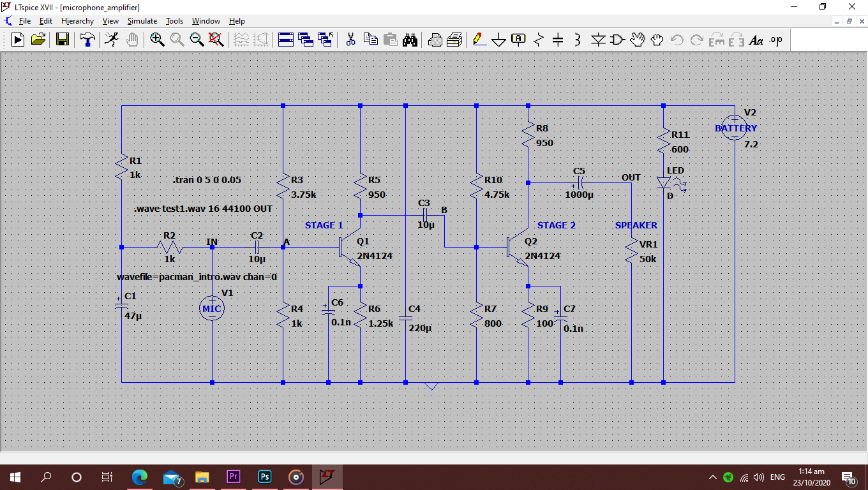The height and width of the screenshot is (490, 868).
Task: Activate the Wire drawing pencil tool
Action: (479, 40)
